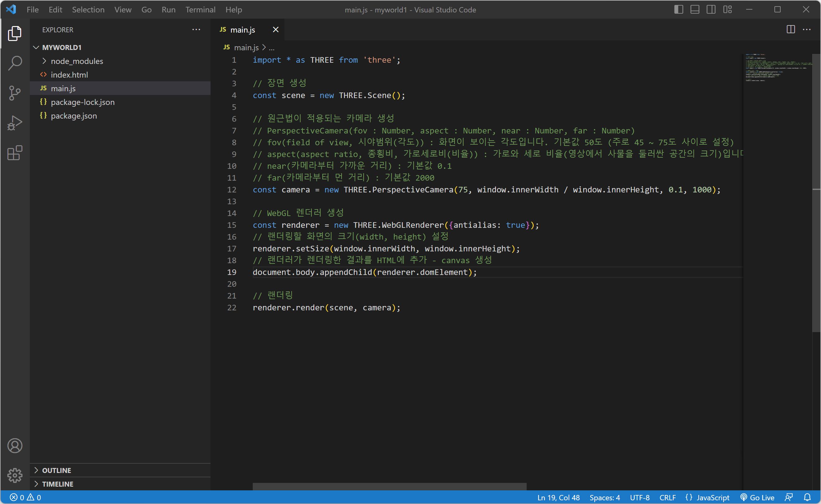Open the Manage gear menu
The height and width of the screenshot is (504, 821).
[x=15, y=475]
